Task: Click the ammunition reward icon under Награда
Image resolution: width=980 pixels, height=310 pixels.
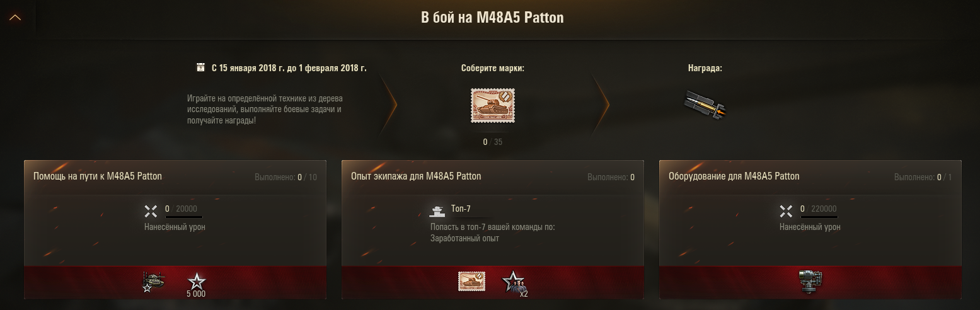Action: click(x=705, y=104)
